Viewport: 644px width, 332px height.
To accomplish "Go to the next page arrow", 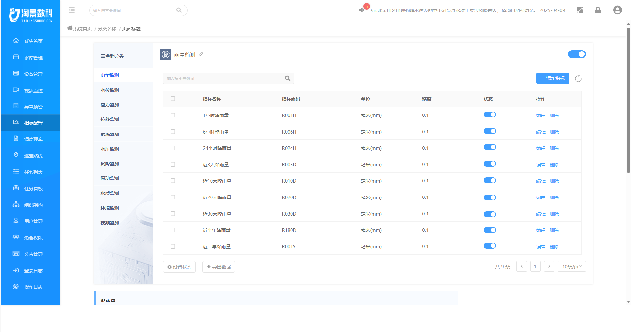I will [549, 266].
